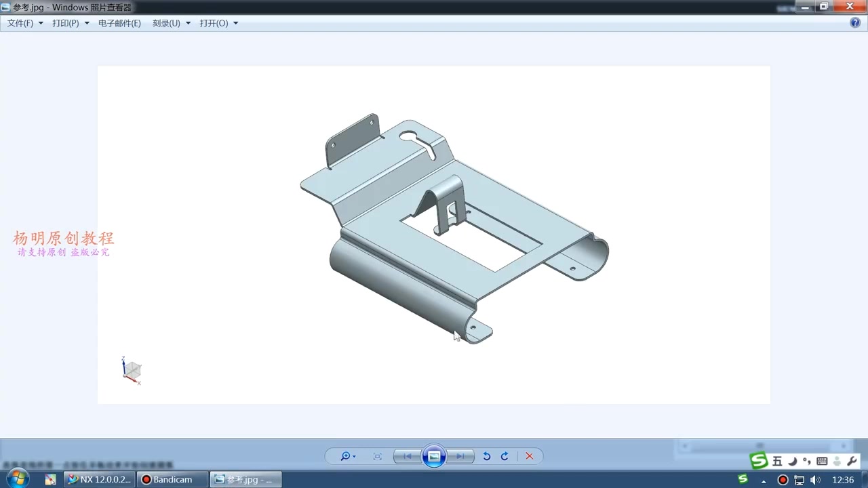Open the zoom magnifier control
Screen dimensions: 868x488
348,456
